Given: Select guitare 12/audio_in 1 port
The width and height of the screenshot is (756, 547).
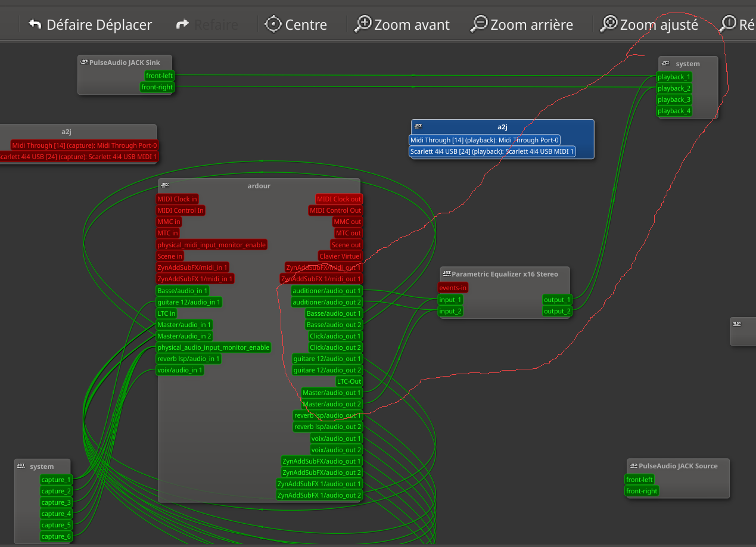Looking at the screenshot, I should 189,302.
